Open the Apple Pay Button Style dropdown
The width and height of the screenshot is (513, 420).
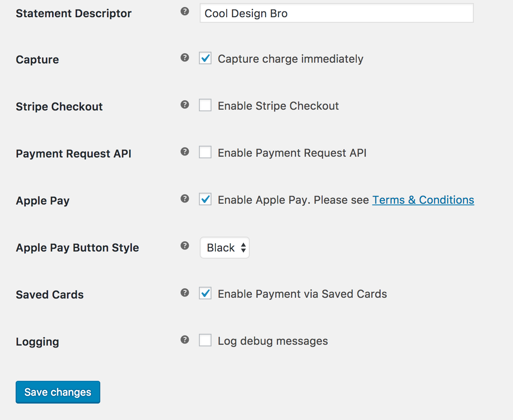click(225, 248)
